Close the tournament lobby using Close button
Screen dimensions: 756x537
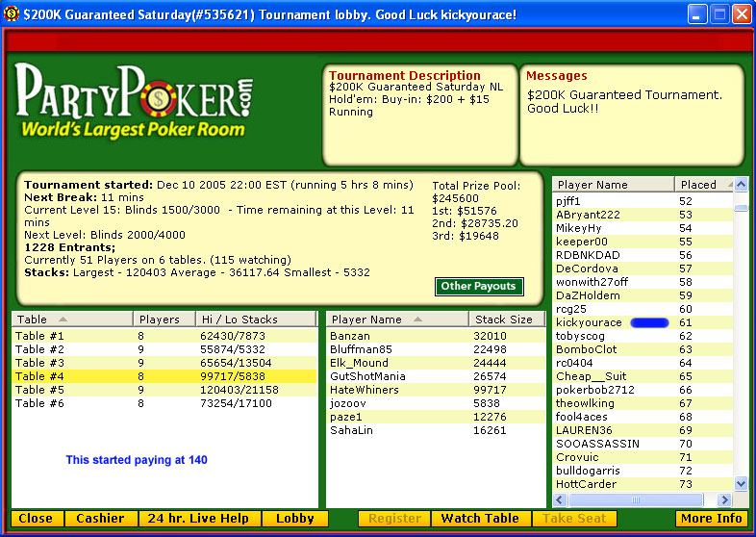(x=37, y=519)
